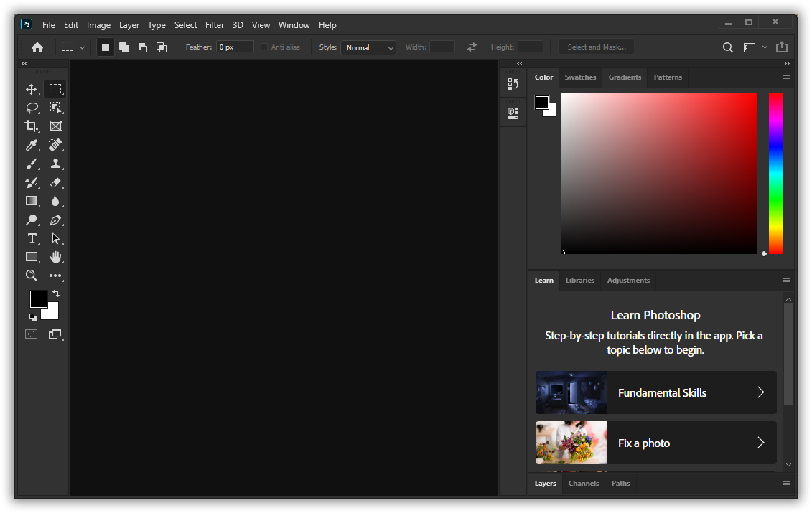Collapse the tools panel with double arrows
Image resolution: width=812 pixels, height=513 pixels.
coord(24,63)
